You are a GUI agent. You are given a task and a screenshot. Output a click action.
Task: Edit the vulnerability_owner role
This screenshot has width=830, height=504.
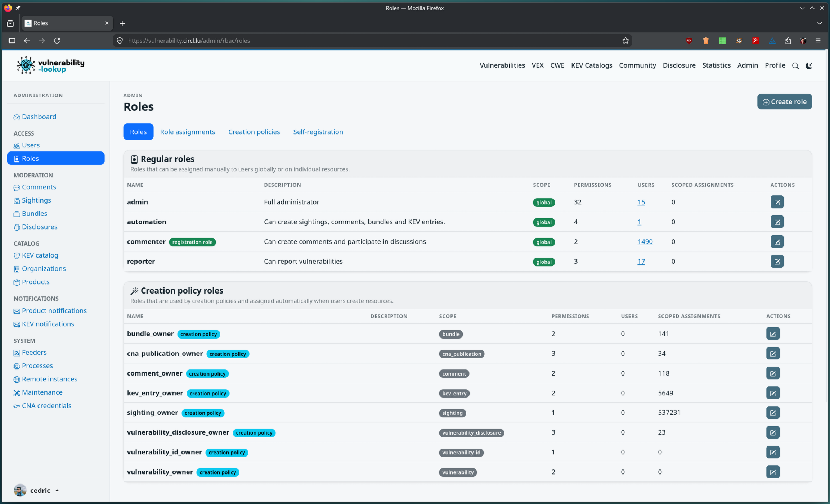coord(773,472)
